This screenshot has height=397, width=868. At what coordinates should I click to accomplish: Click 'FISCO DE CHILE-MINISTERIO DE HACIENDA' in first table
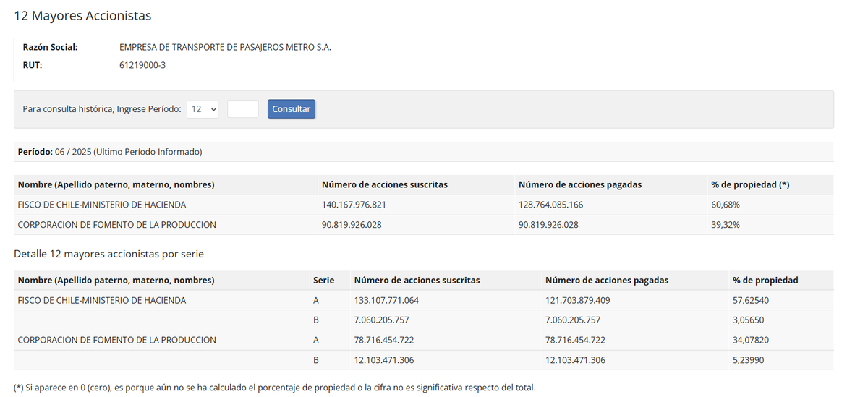102,205
